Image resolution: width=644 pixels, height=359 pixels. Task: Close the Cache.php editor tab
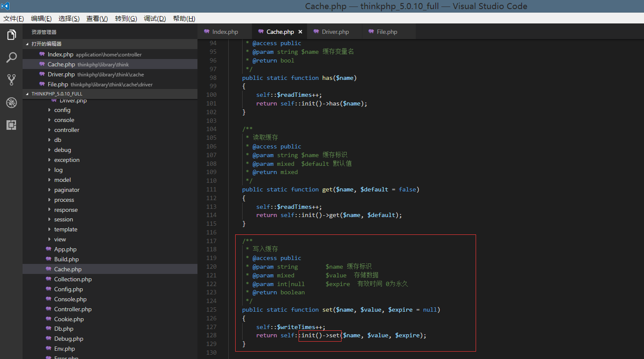click(x=300, y=32)
